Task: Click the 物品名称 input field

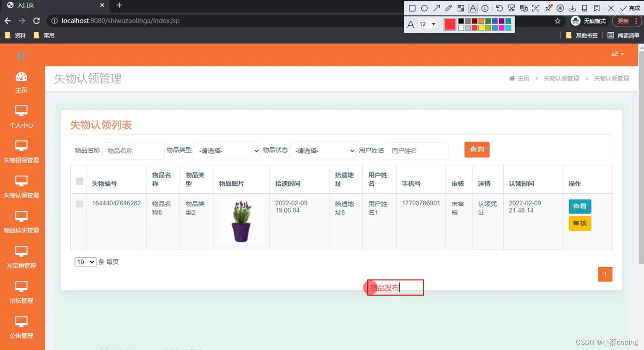Action: (133, 150)
